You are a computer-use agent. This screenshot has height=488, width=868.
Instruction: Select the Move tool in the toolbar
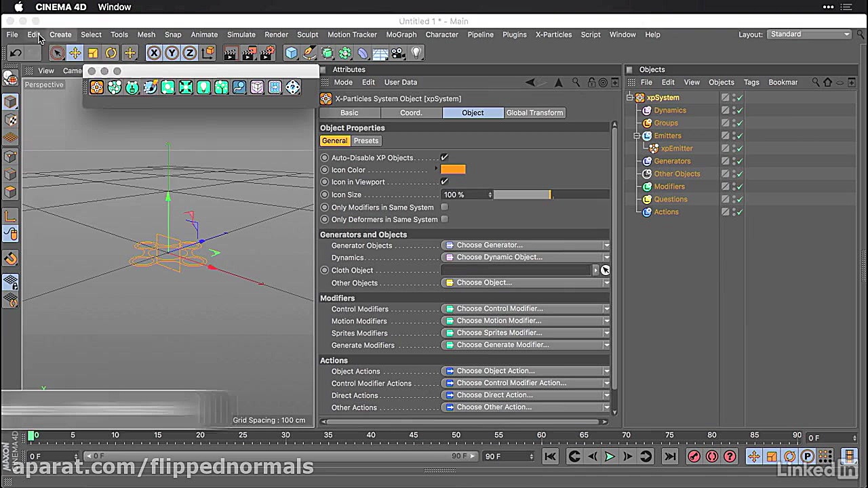[x=75, y=53]
